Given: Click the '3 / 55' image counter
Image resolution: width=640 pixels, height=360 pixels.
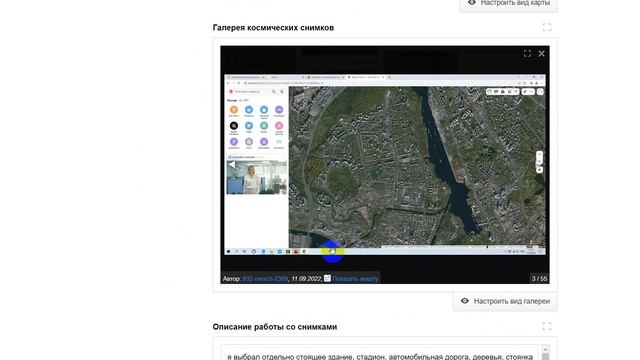Looking at the screenshot, I should click(539, 278).
